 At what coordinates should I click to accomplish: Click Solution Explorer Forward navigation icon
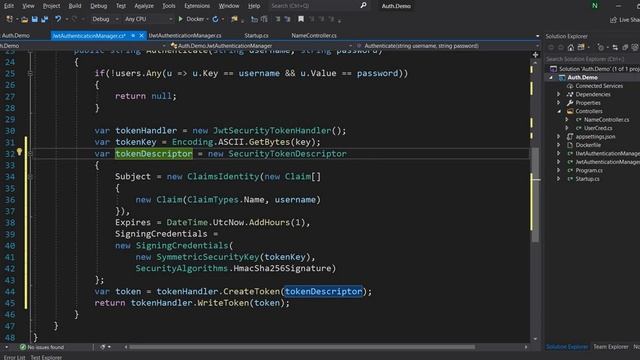tap(561, 48)
